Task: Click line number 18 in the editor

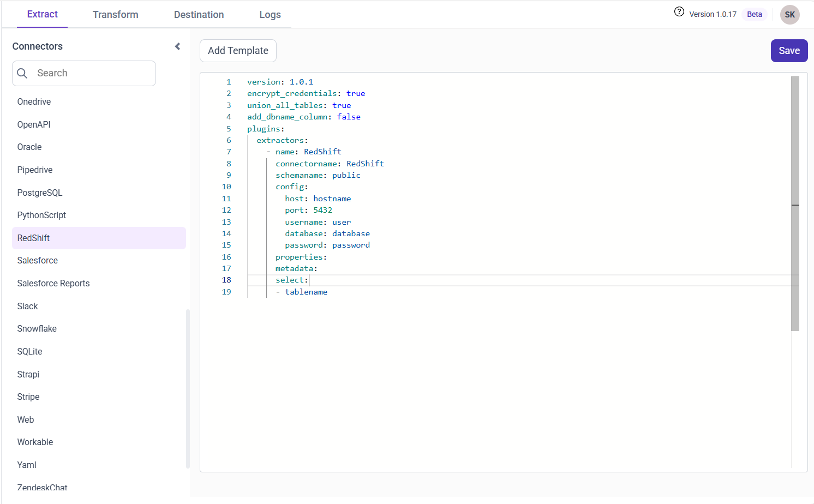Action: tap(226, 280)
